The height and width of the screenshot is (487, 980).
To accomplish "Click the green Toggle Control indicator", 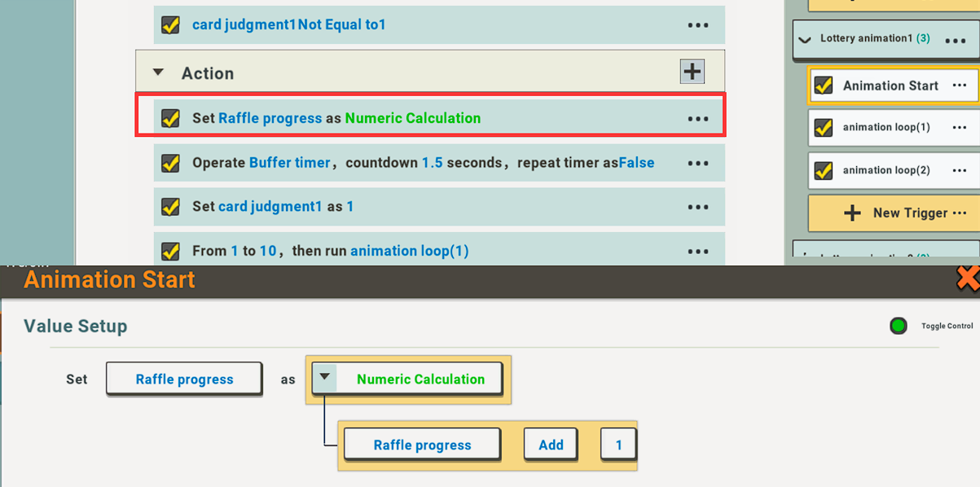I will 898,326.
